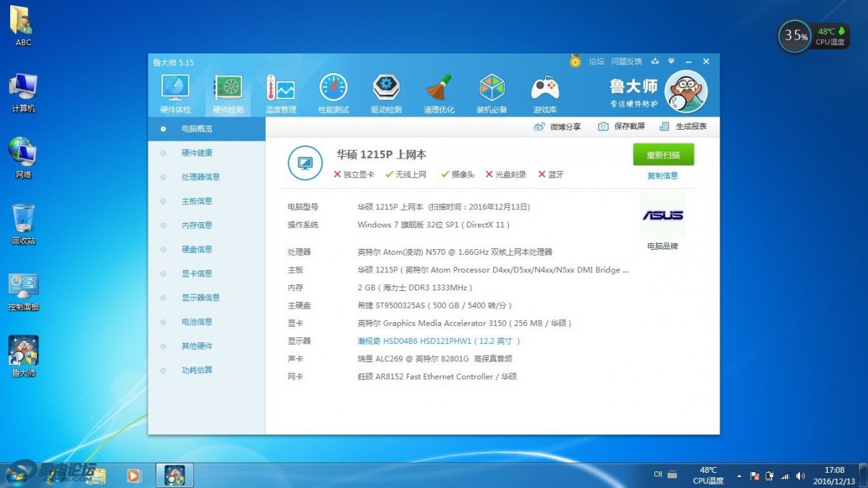Share via 微博分享
This screenshot has width=868, height=488.
[x=557, y=127]
